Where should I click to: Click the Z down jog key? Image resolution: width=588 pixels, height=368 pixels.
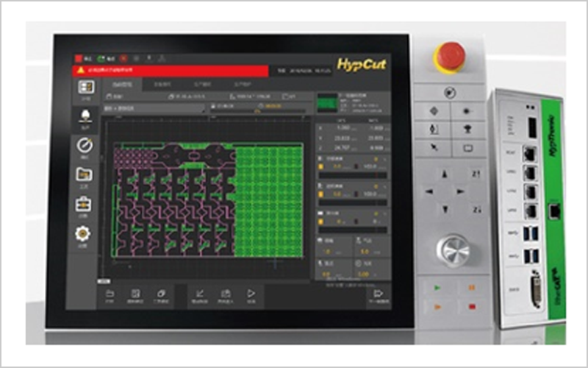(476, 210)
